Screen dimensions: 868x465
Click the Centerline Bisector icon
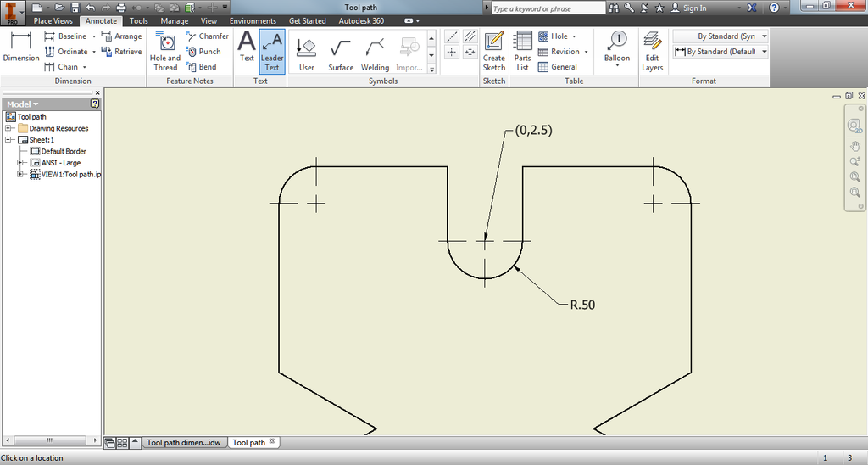pos(470,36)
